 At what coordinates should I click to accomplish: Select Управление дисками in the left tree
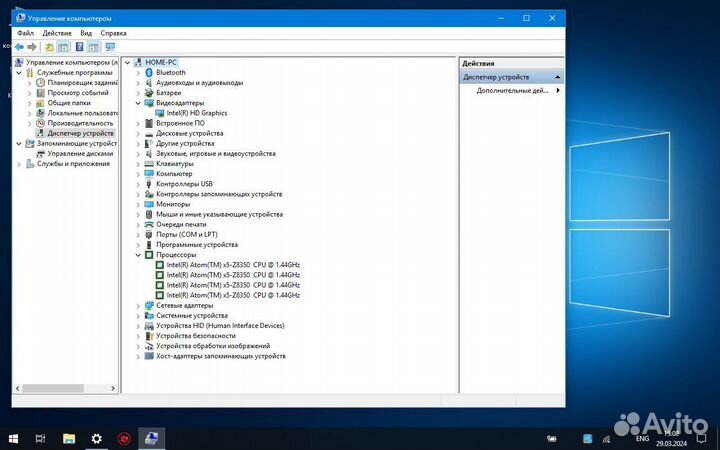[79, 153]
